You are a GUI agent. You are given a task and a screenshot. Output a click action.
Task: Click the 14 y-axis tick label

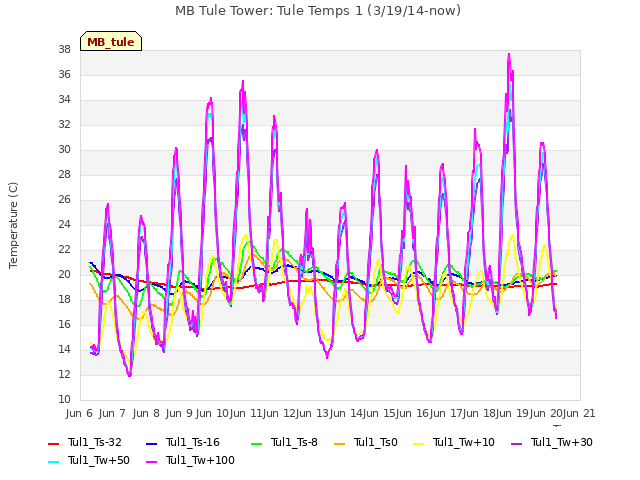point(64,349)
